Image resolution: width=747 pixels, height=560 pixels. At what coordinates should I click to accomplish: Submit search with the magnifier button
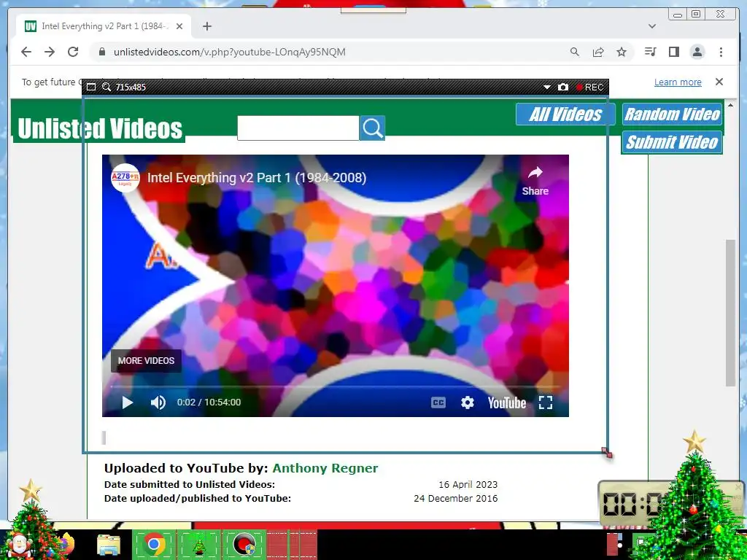point(373,128)
